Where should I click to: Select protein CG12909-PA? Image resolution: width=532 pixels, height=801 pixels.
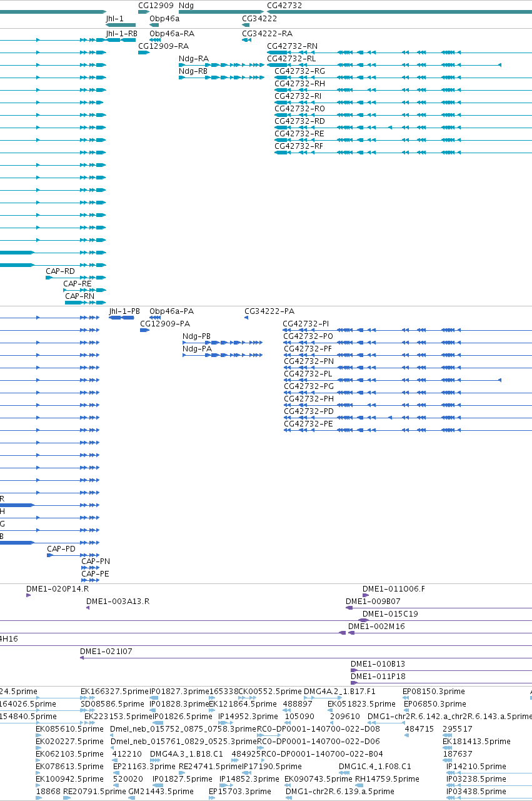[165, 324]
